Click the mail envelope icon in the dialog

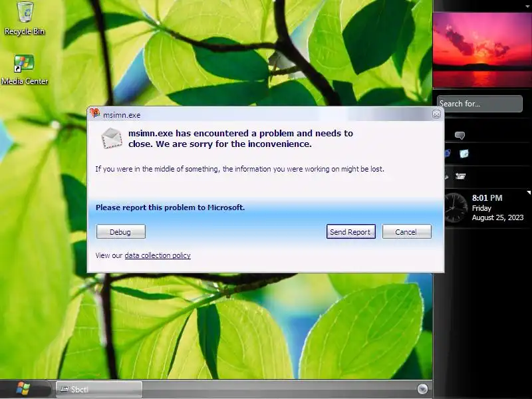point(112,138)
